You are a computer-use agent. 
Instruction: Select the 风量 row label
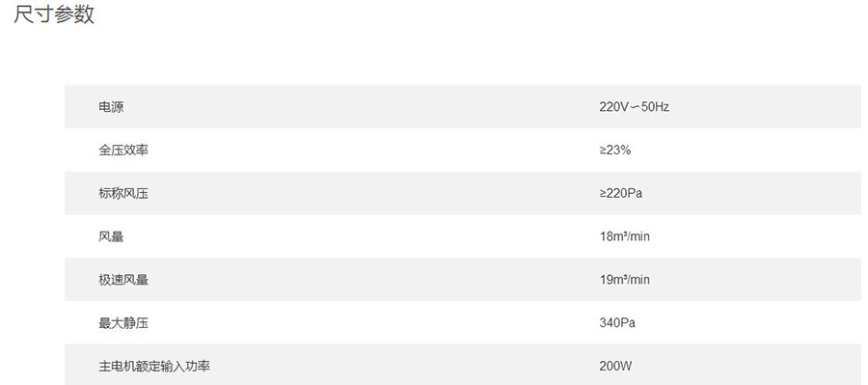click(111, 236)
